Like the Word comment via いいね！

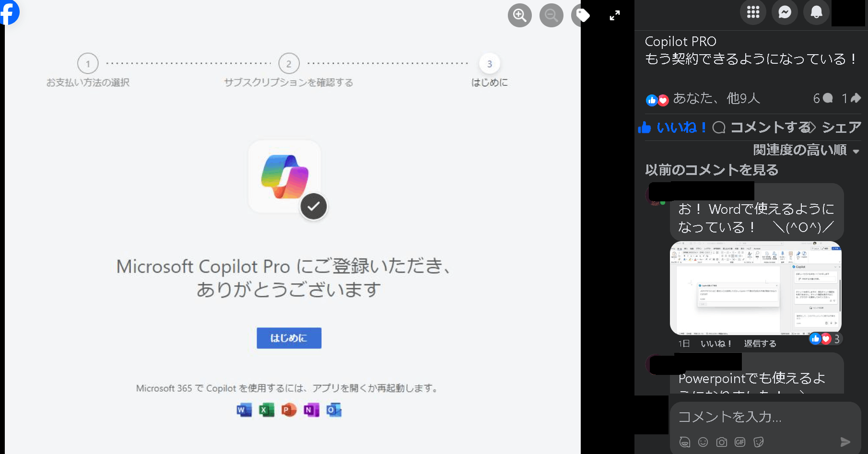[716, 344]
